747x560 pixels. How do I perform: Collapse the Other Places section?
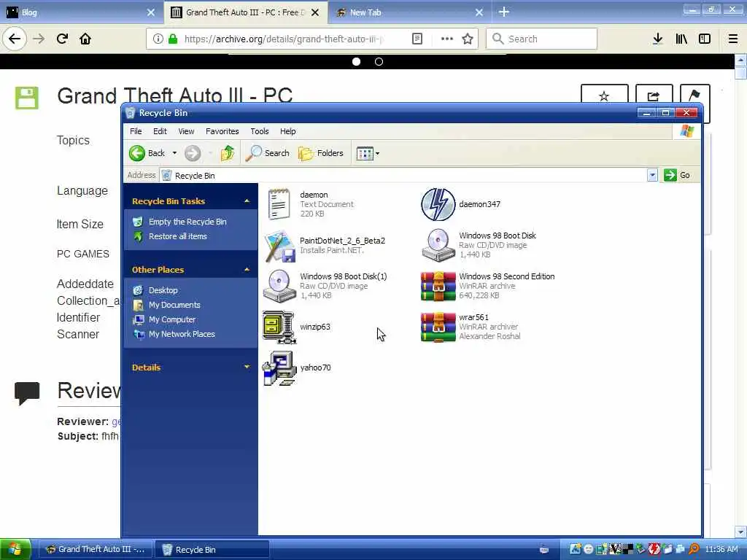point(247,270)
